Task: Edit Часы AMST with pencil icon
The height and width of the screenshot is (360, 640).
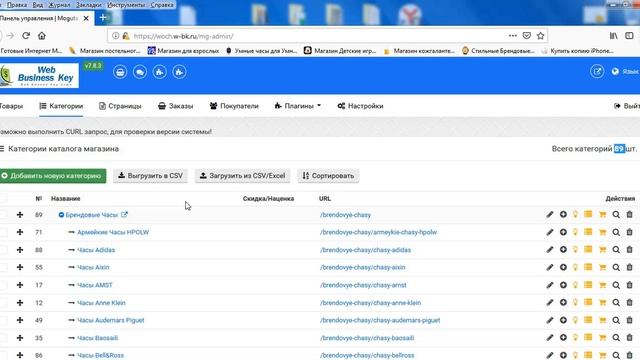Action: click(x=550, y=285)
